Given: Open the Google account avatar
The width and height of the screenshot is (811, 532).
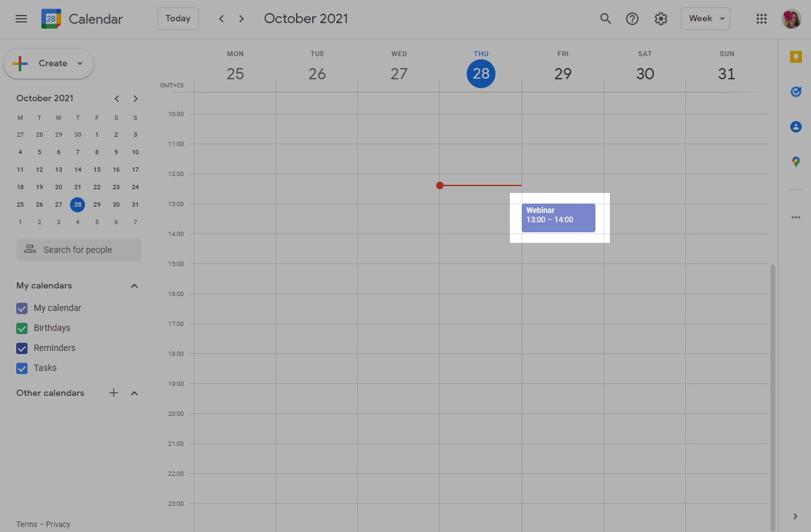Looking at the screenshot, I should click(x=792, y=19).
